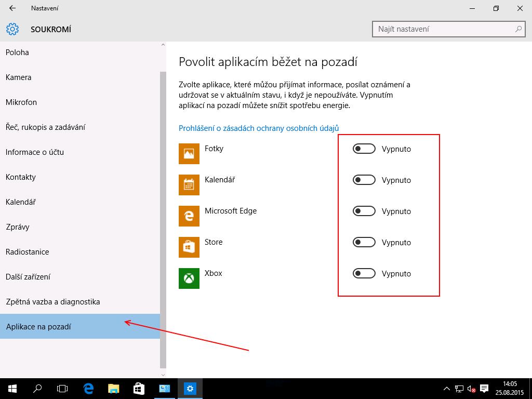Select Mikrofon in the sidebar
The image size is (532, 399).
tap(21, 102)
